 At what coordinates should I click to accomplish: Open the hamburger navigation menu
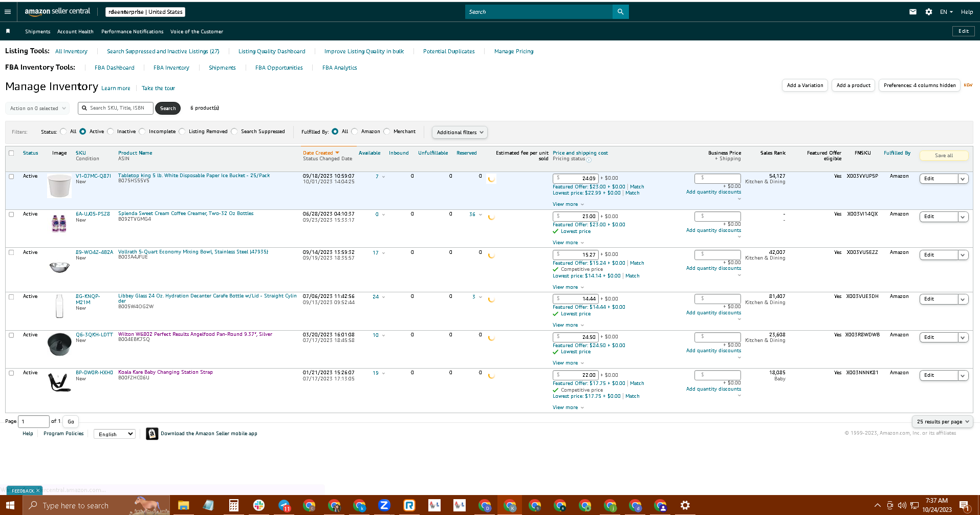tap(8, 12)
